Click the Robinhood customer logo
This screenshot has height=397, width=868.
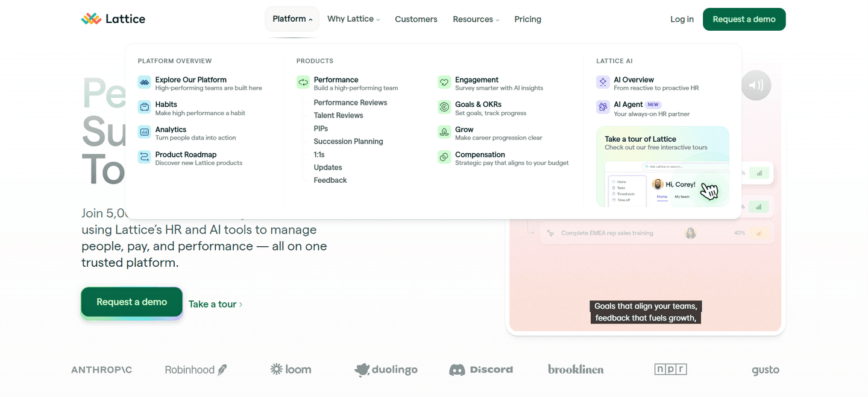tap(196, 370)
